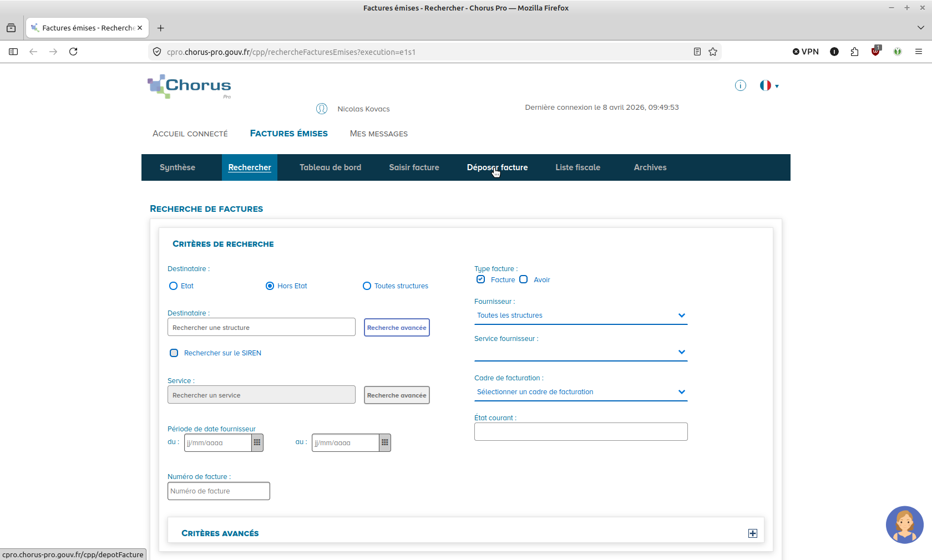Check the Avoir type checkbox
This screenshot has height=560, width=932.
click(x=524, y=279)
